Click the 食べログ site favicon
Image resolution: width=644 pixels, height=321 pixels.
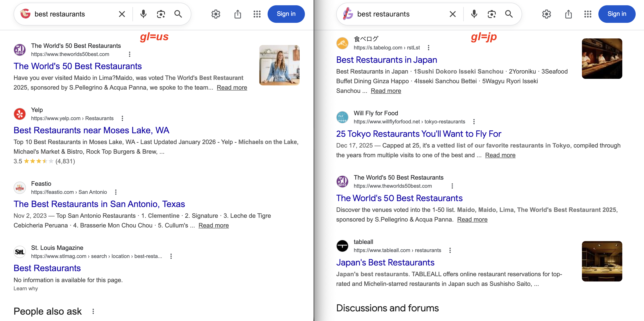342,43
